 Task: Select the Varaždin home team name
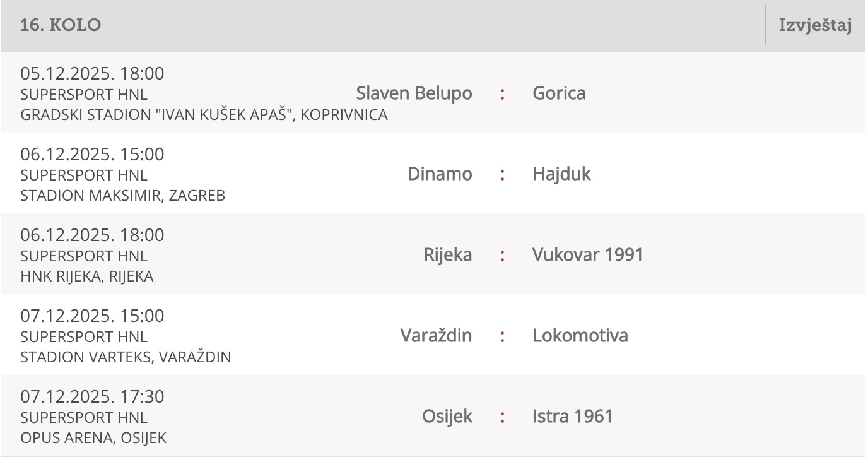point(436,335)
